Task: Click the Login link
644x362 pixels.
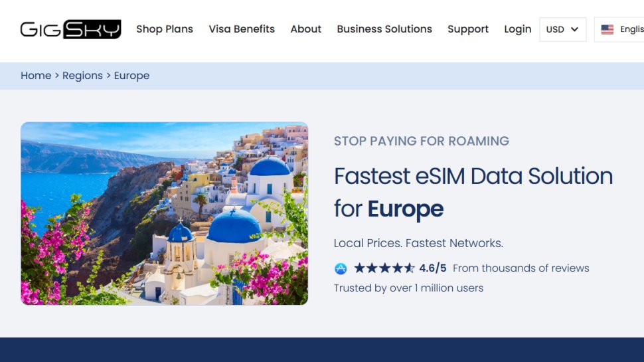Action: [x=518, y=29]
